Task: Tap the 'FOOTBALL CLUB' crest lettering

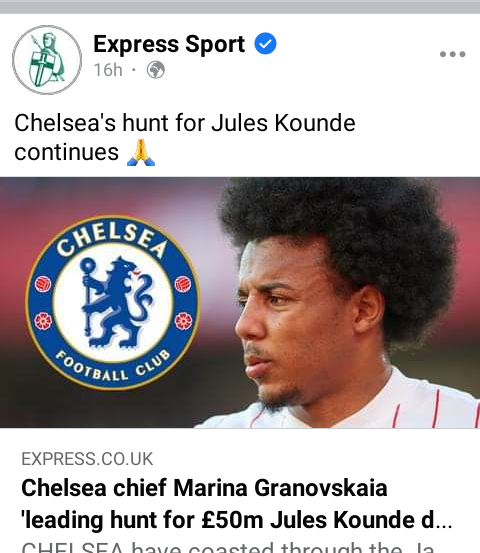Action: click(113, 366)
